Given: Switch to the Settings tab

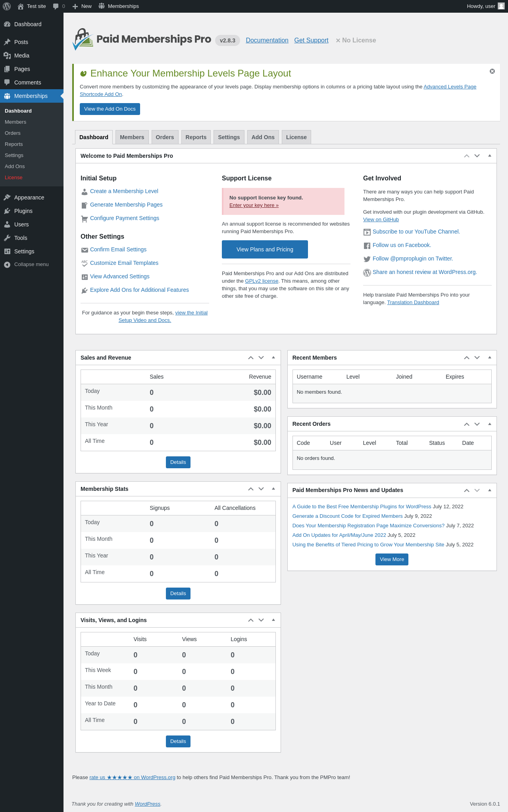Looking at the screenshot, I should [229, 137].
